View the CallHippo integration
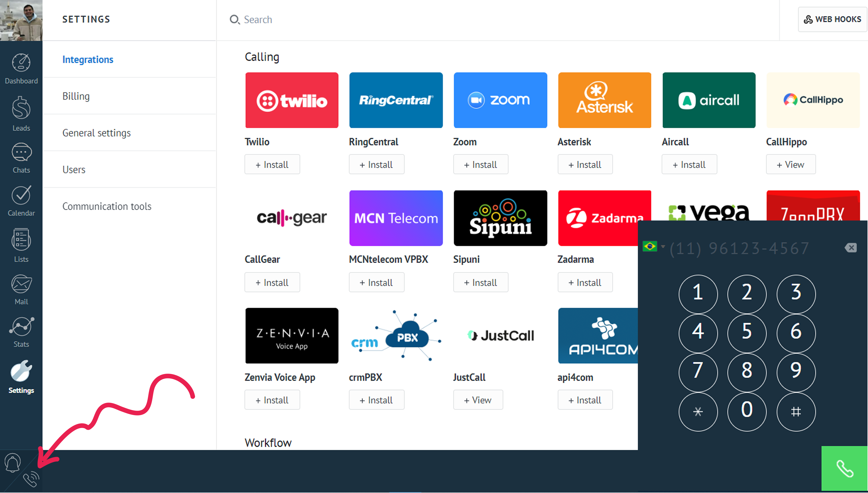Image resolution: width=868 pixels, height=493 pixels. coord(791,165)
